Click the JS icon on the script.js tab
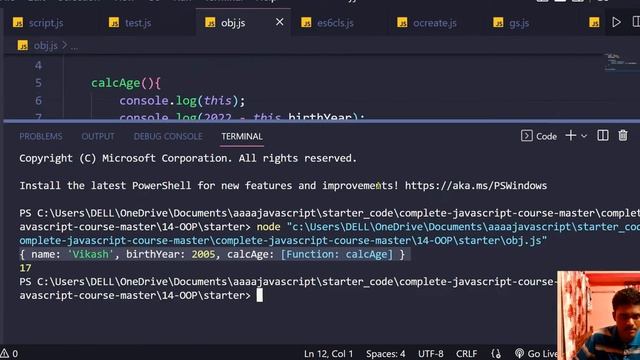The height and width of the screenshot is (360, 640). click(x=18, y=22)
